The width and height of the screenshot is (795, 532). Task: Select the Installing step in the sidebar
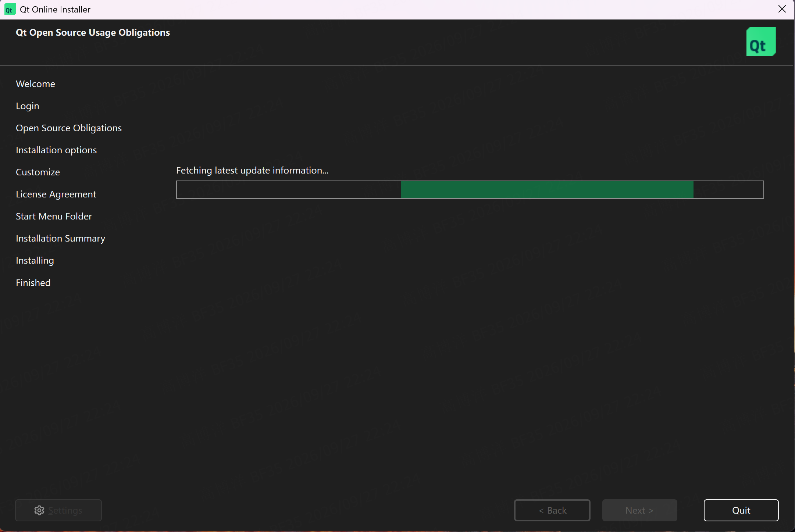click(35, 260)
